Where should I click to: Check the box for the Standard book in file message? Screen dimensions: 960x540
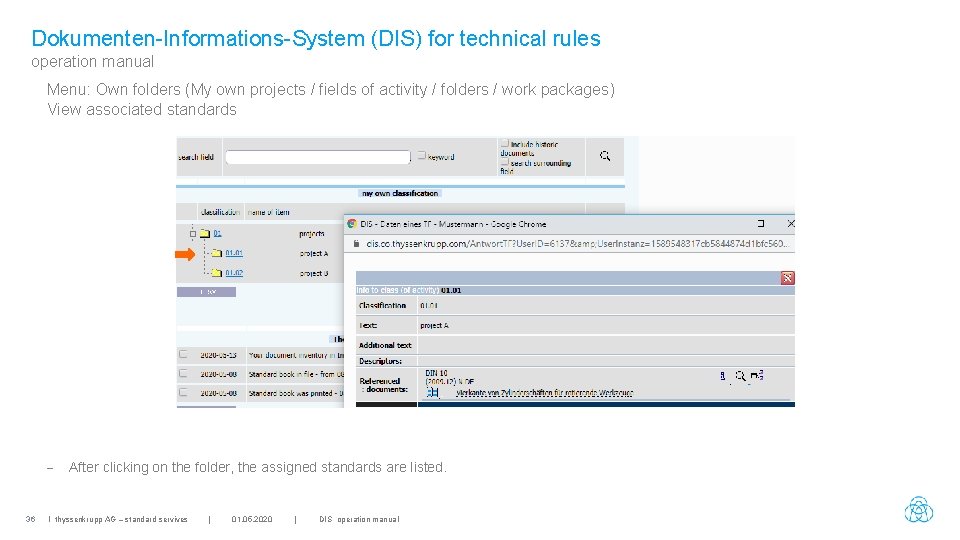(x=183, y=373)
